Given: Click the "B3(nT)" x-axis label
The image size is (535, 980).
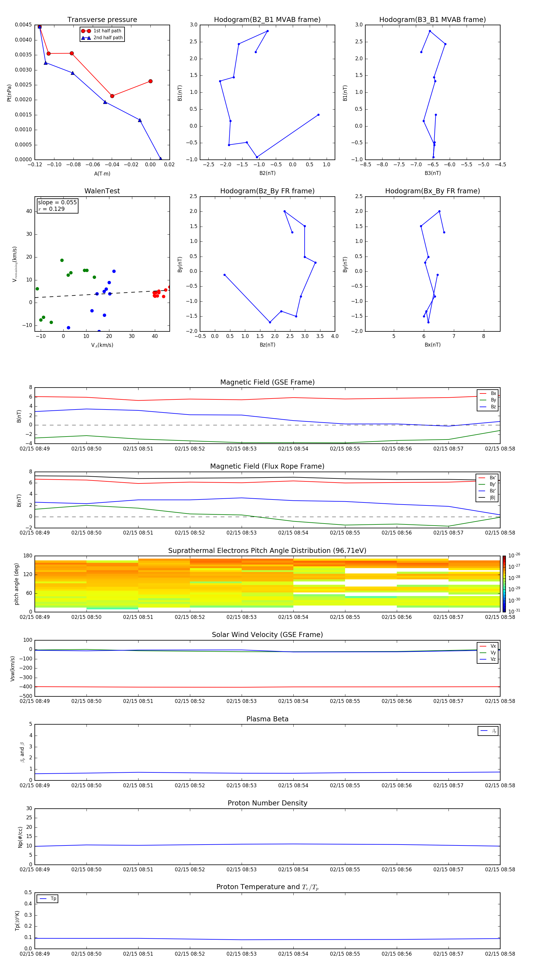Looking at the screenshot, I should [x=432, y=173].
